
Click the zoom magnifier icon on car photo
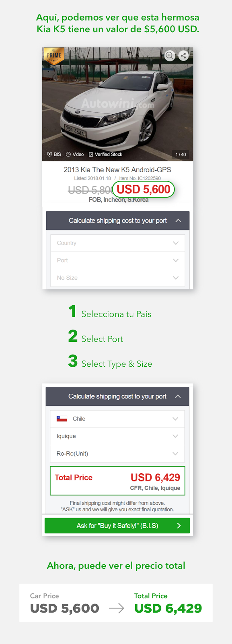tap(170, 56)
